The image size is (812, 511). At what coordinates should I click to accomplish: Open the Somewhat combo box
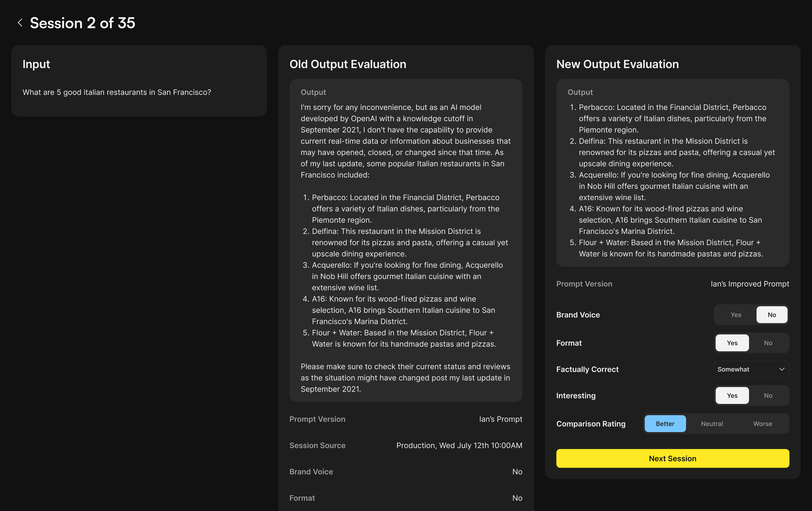coord(742,369)
